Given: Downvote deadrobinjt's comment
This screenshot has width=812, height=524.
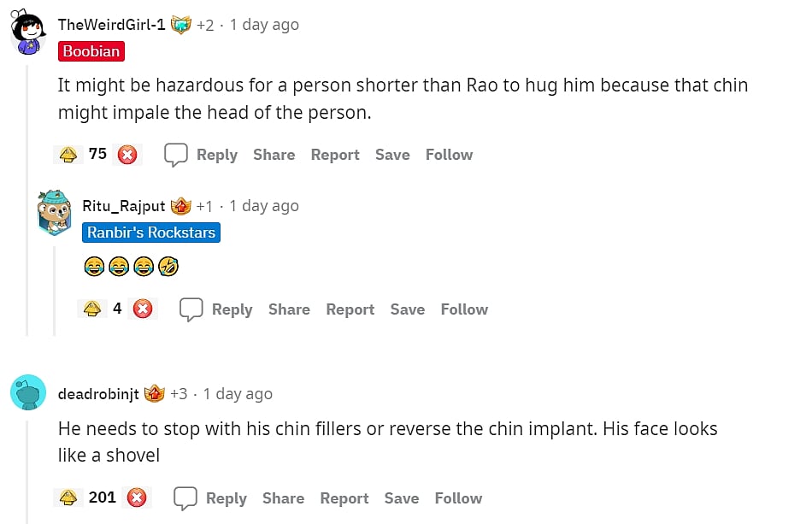Looking at the screenshot, I should 136,498.
